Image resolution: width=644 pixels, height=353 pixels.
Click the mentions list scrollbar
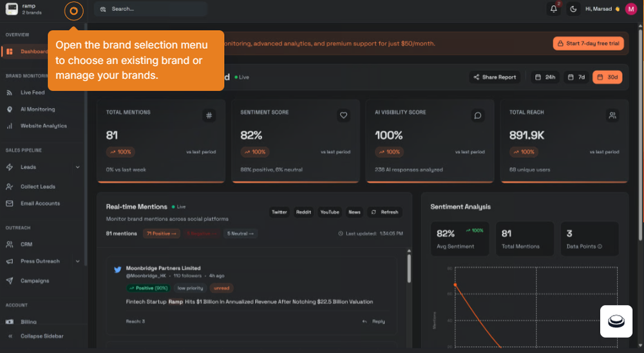[x=409, y=269]
